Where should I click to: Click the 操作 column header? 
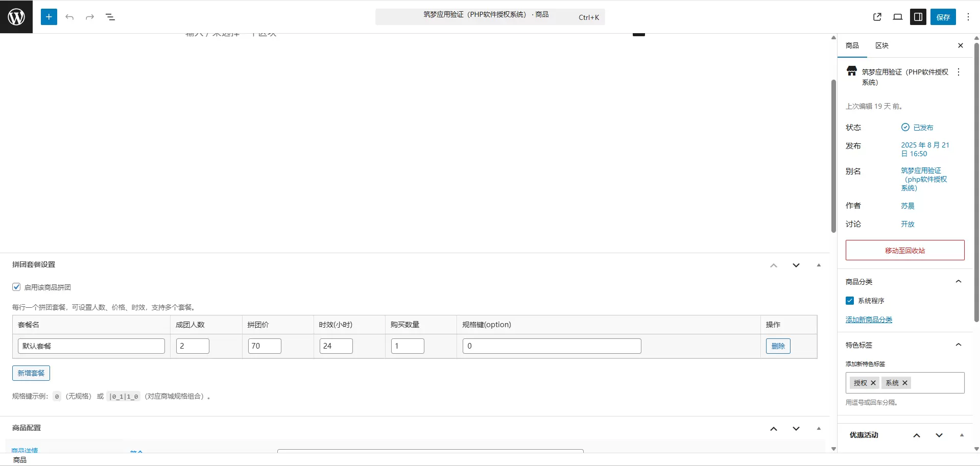(x=773, y=325)
